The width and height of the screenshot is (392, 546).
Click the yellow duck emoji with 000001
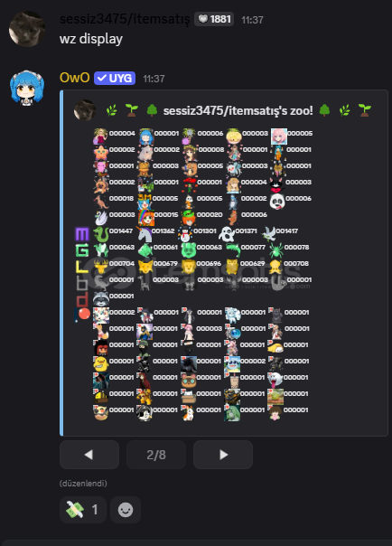click(x=101, y=364)
